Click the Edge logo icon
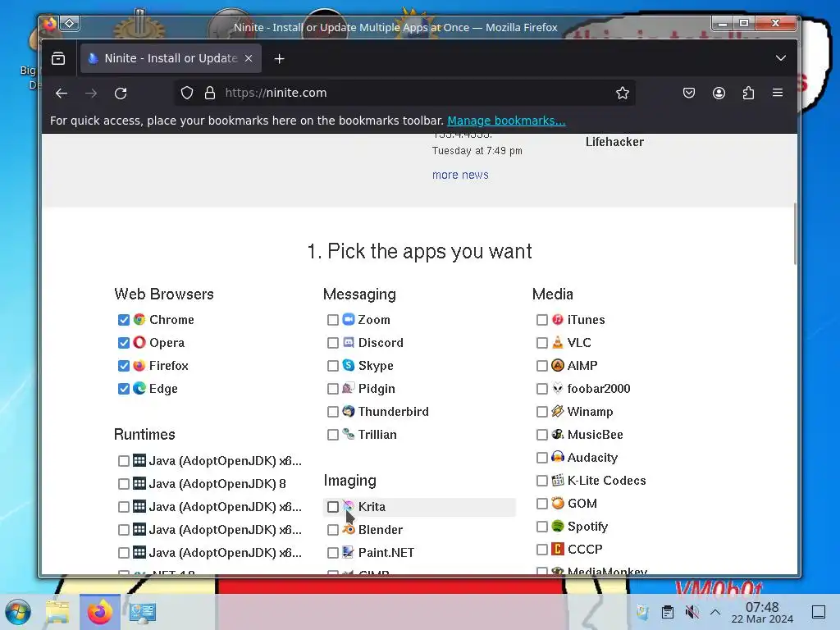 point(139,388)
